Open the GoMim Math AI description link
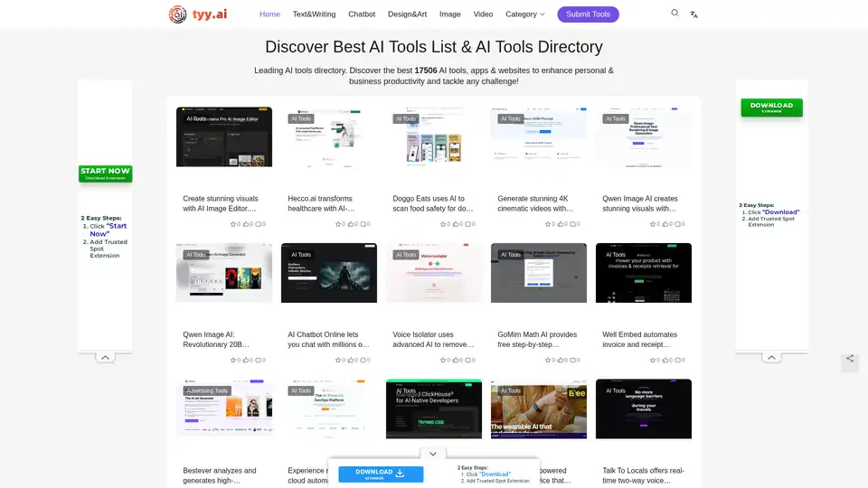Screen dimensions: 868x488 click(x=538, y=339)
